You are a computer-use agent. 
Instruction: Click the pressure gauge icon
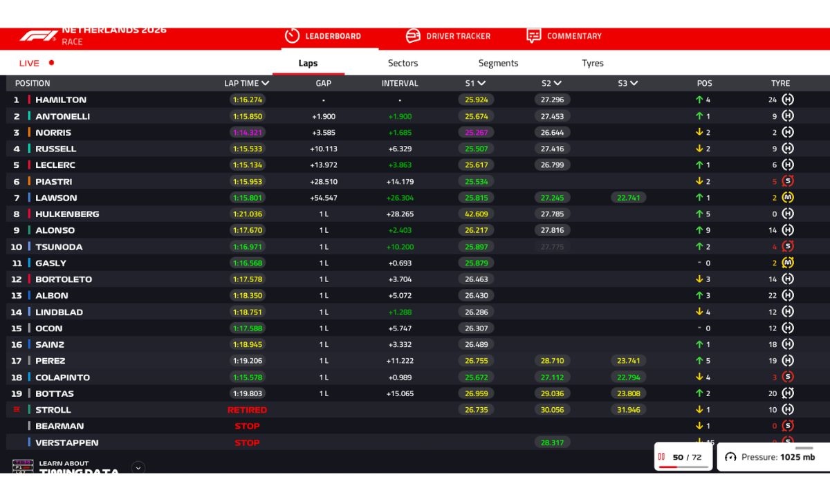[730, 457]
